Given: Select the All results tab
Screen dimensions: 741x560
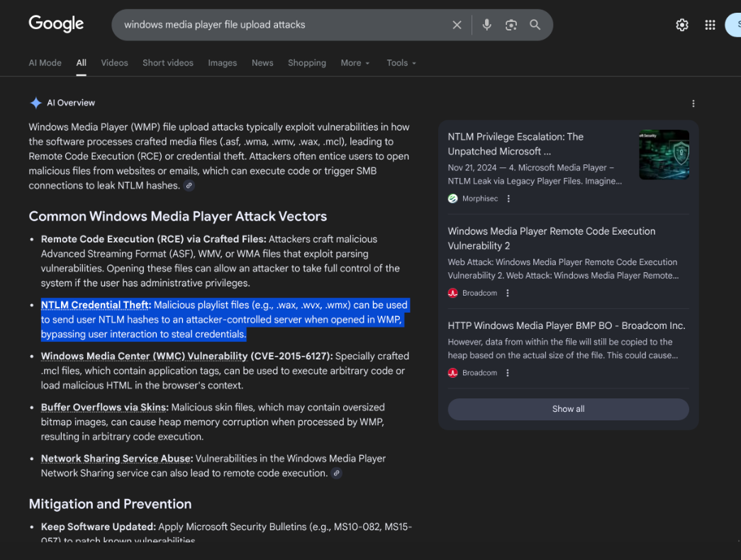Looking at the screenshot, I should click(82, 63).
